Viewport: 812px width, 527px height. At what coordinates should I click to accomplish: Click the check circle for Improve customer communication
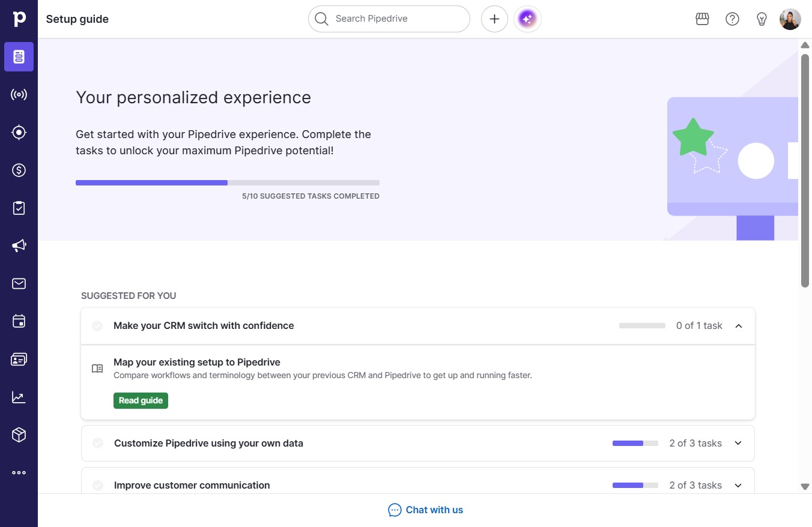click(x=98, y=486)
